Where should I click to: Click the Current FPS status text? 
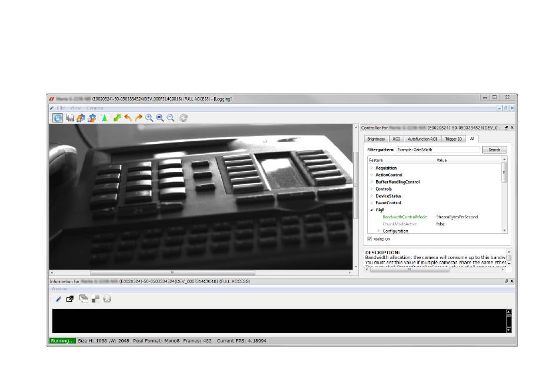(x=242, y=341)
